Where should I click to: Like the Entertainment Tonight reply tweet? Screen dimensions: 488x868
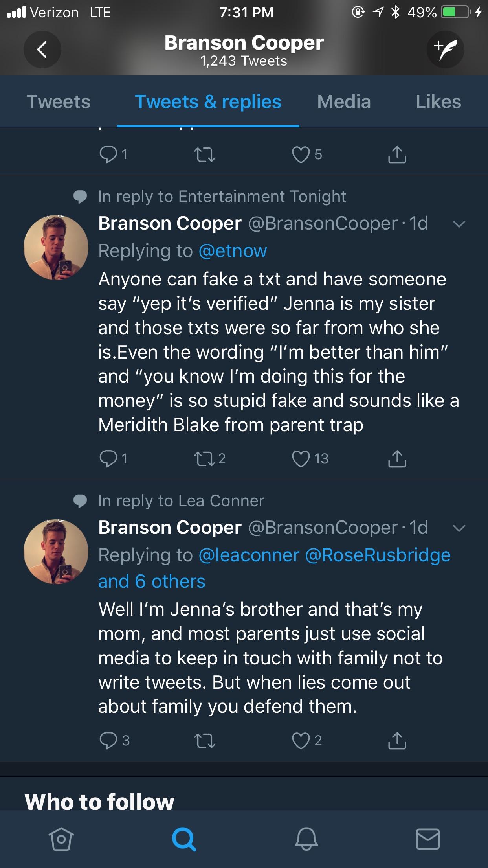coord(301,459)
